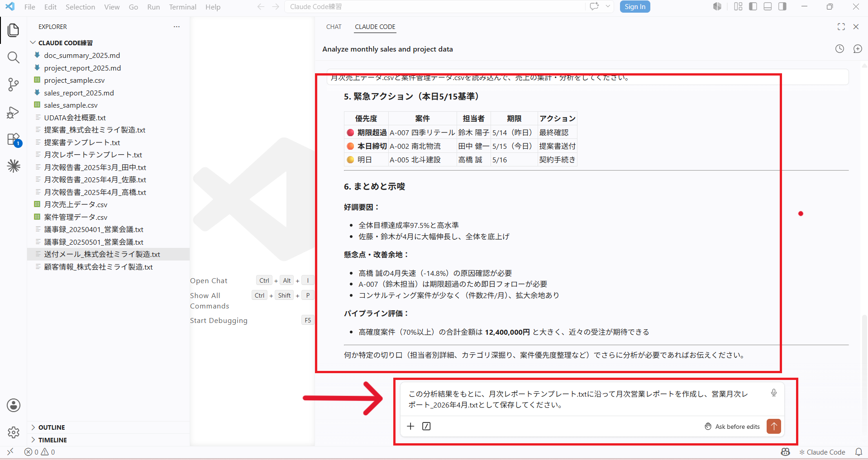Open the Search view in activity bar

(14, 57)
